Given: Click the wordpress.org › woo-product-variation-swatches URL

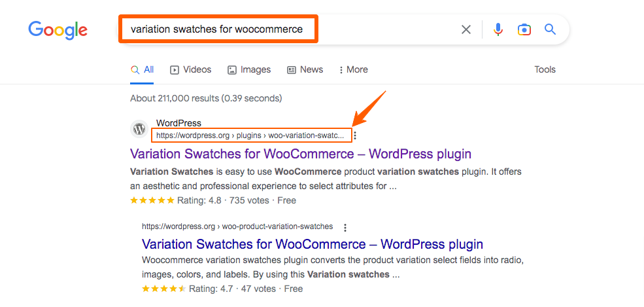Looking at the screenshot, I should (x=237, y=226).
